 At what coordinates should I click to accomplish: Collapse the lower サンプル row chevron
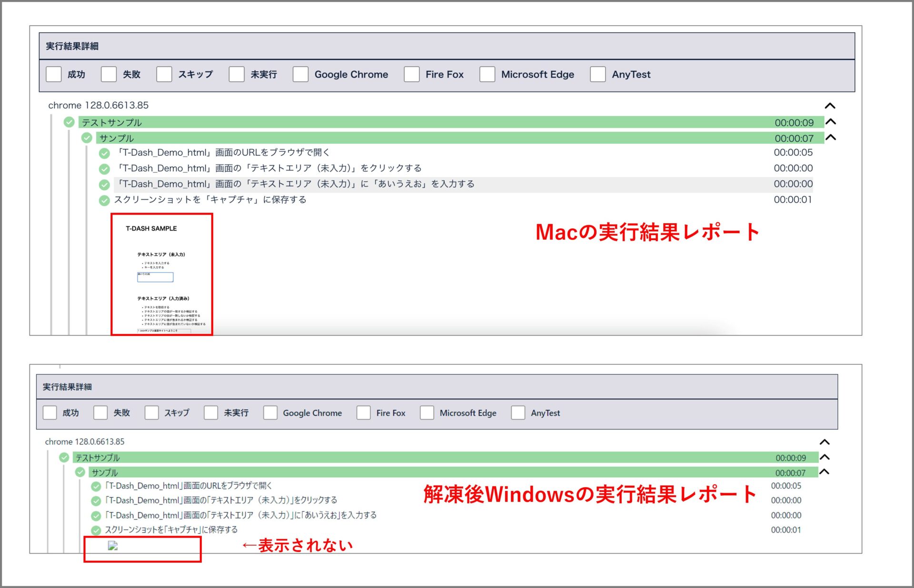click(x=825, y=472)
